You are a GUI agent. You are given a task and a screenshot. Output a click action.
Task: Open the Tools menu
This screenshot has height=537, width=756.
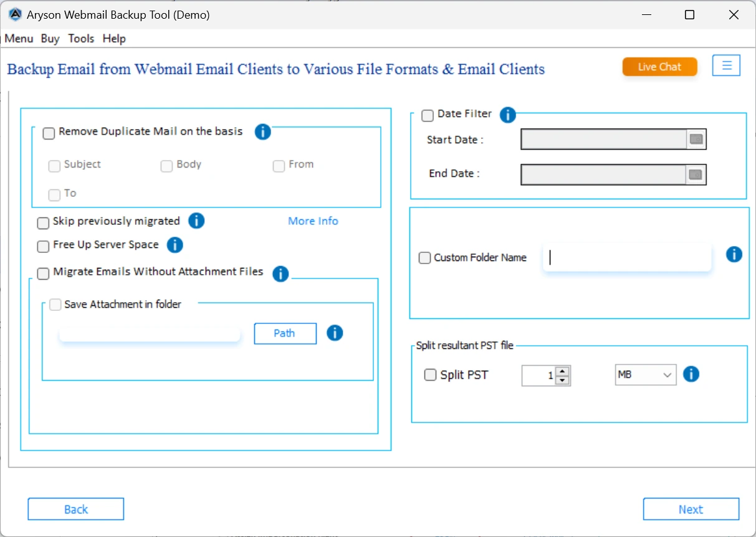81,38
